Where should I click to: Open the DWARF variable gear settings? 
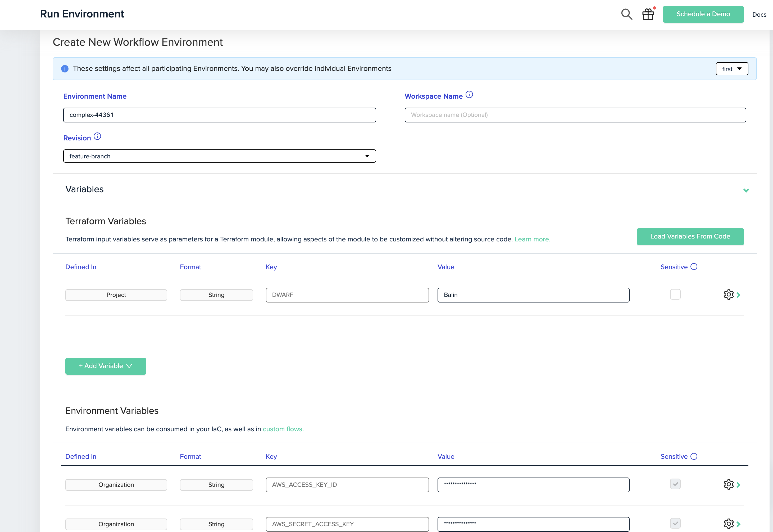coord(728,295)
